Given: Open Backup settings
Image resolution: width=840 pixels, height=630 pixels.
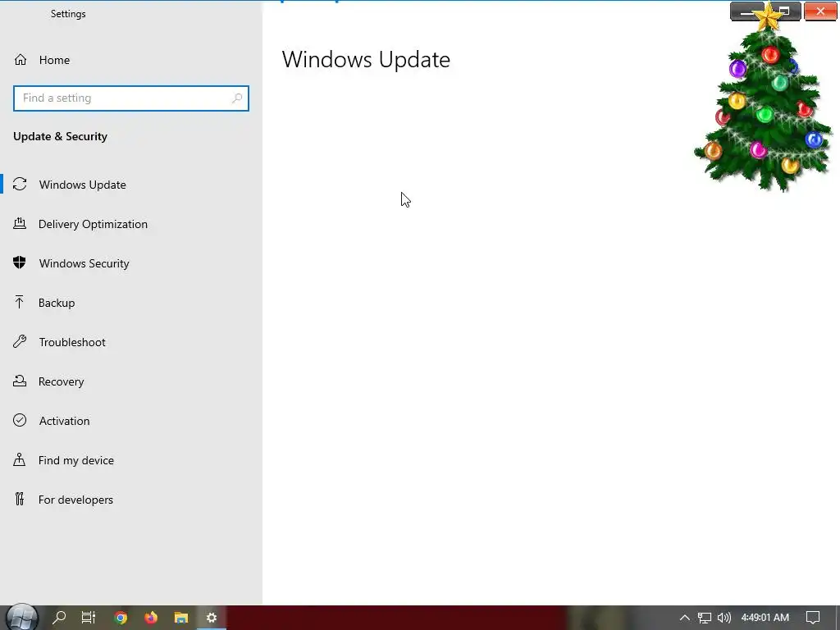Looking at the screenshot, I should click(x=57, y=303).
